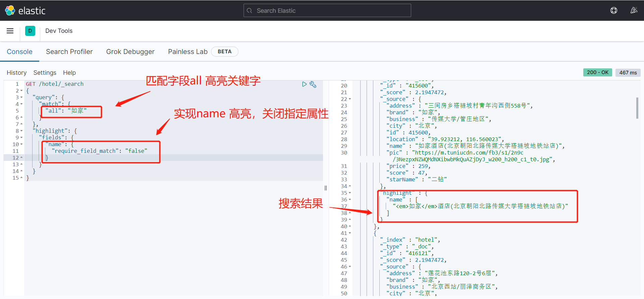Click the 467 ms response time badge
This screenshot has height=299, width=644.
[x=628, y=72]
